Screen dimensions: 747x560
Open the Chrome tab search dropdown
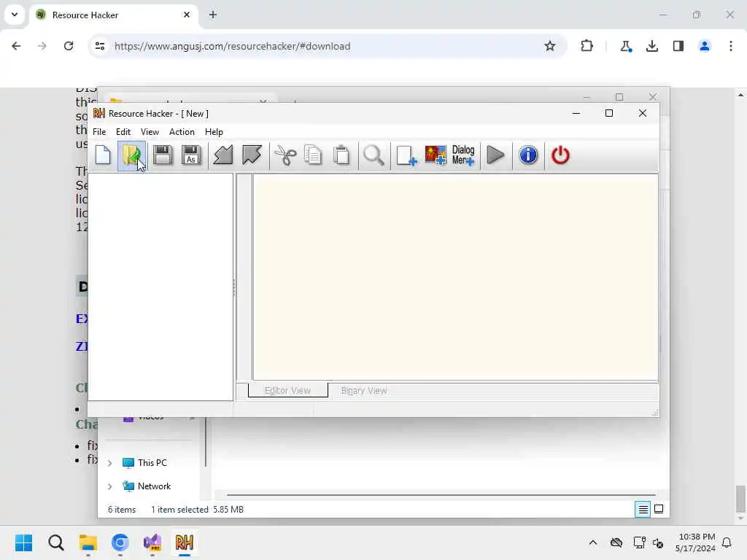coord(15,15)
